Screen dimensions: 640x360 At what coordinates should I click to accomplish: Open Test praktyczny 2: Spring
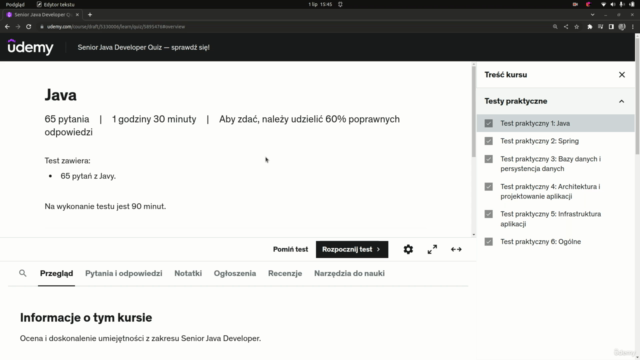pos(540,141)
